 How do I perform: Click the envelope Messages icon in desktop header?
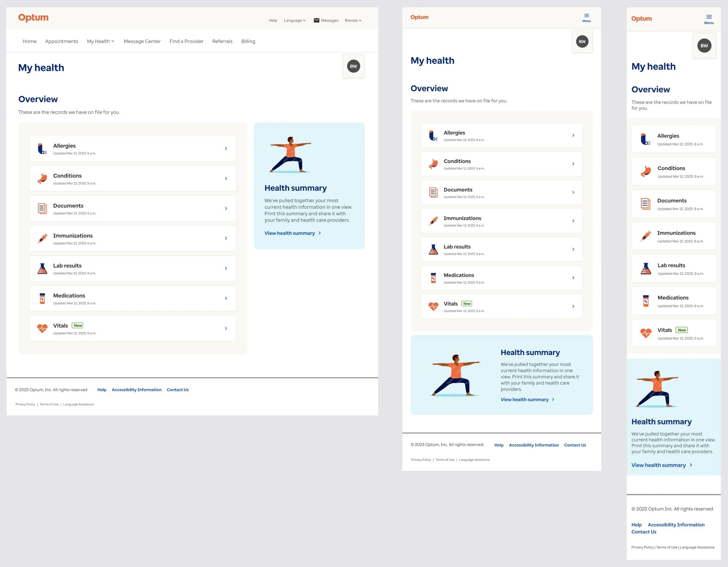316,20
